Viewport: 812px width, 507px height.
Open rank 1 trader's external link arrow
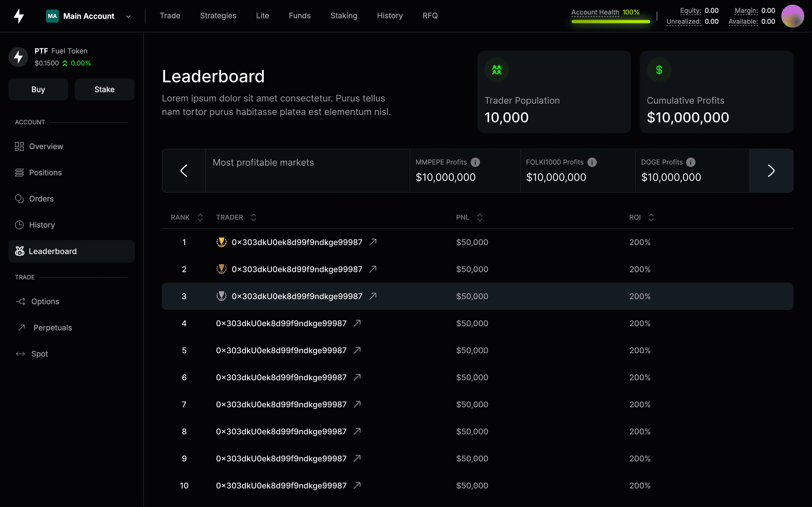373,242
